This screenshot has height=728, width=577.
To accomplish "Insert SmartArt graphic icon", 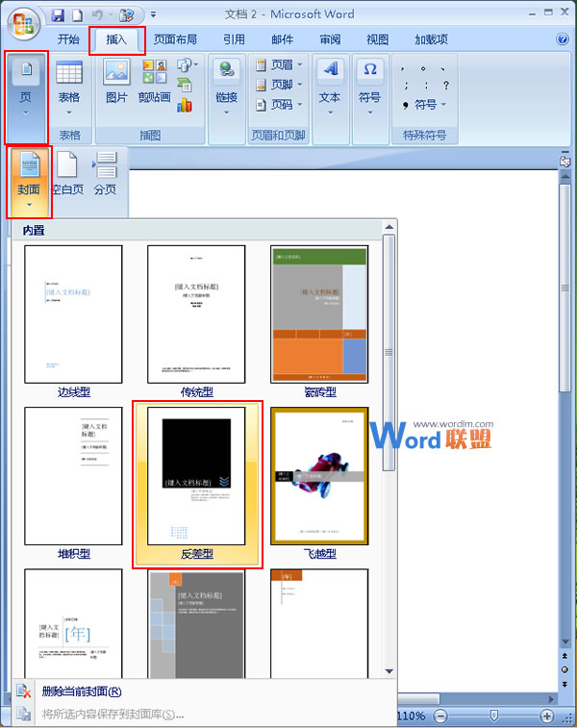I will pyautogui.click(x=185, y=85).
